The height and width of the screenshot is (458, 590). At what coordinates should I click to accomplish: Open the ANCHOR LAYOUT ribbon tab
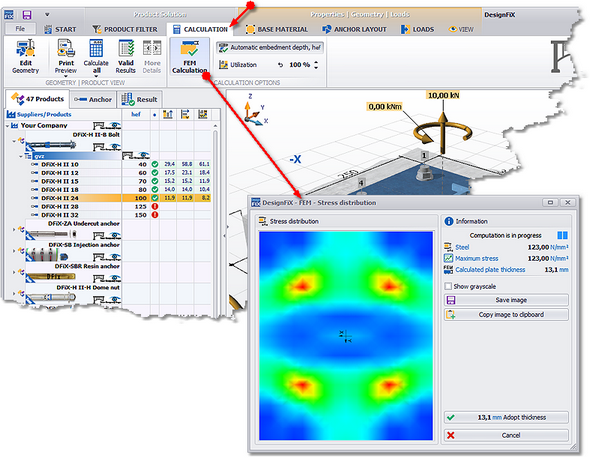pos(354,29)
